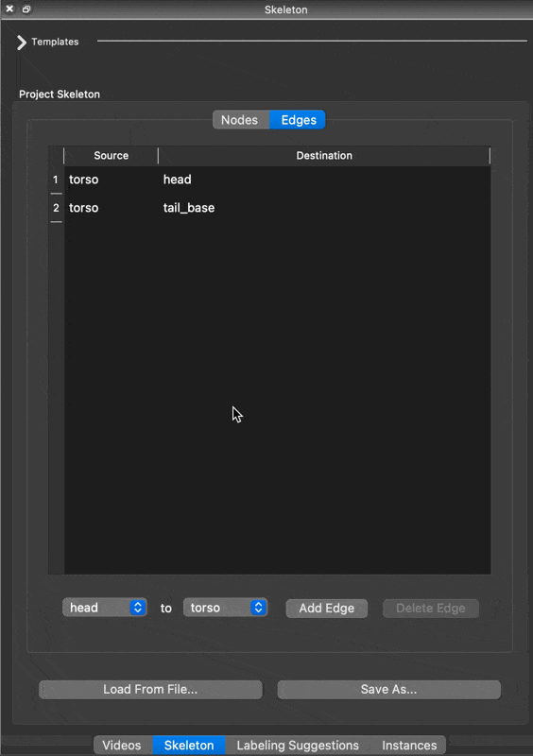Switch to the Nodes view
The width and height of the screenshot is (533, 756).
tap(241, 120)
